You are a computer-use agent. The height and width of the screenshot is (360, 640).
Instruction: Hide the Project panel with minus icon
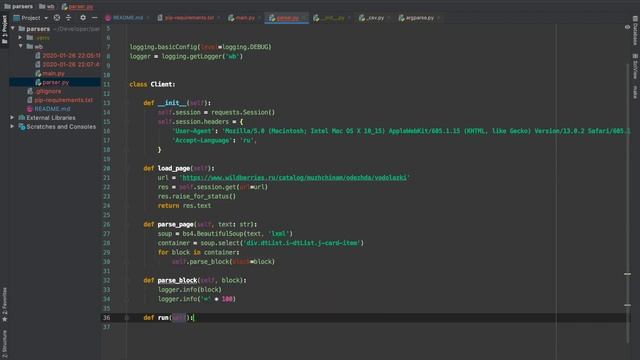tap(95, 18)
